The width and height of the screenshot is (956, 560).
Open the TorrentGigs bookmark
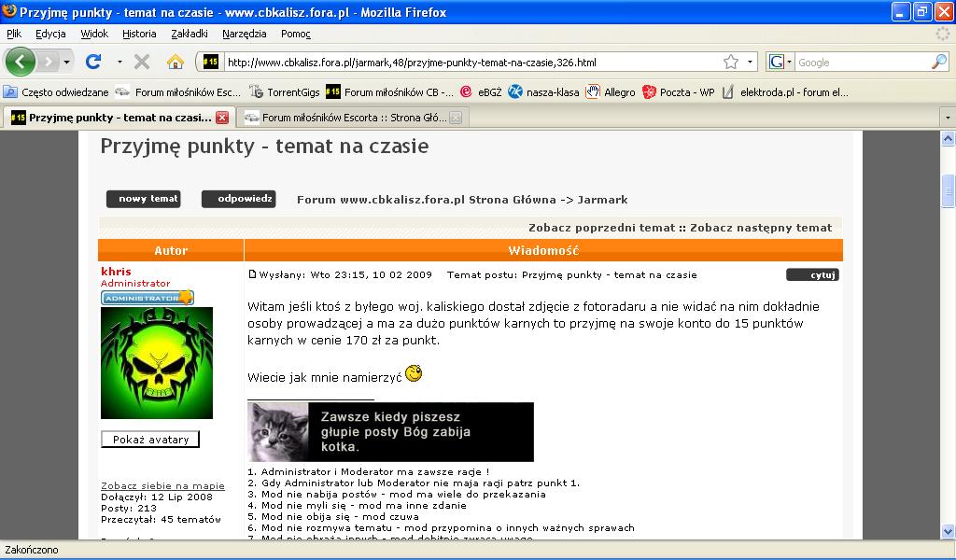click(284, 91)
